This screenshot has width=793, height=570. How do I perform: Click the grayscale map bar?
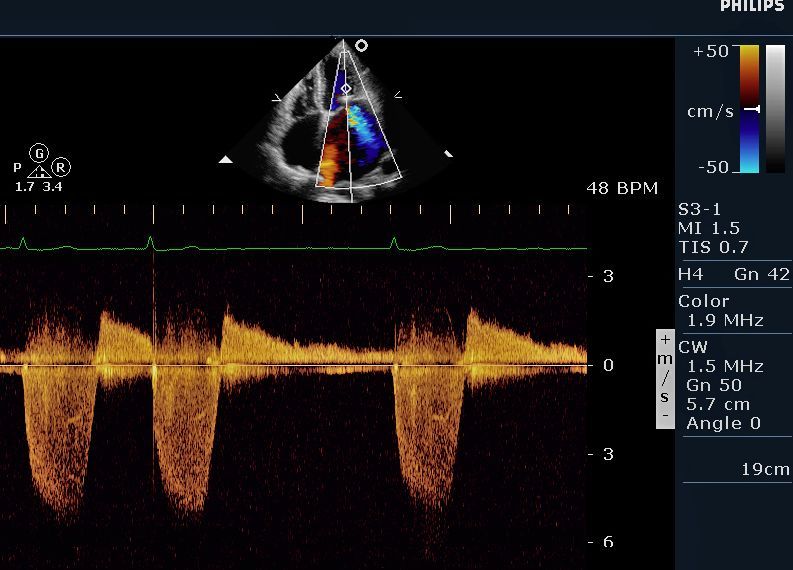tap(775, 108)
